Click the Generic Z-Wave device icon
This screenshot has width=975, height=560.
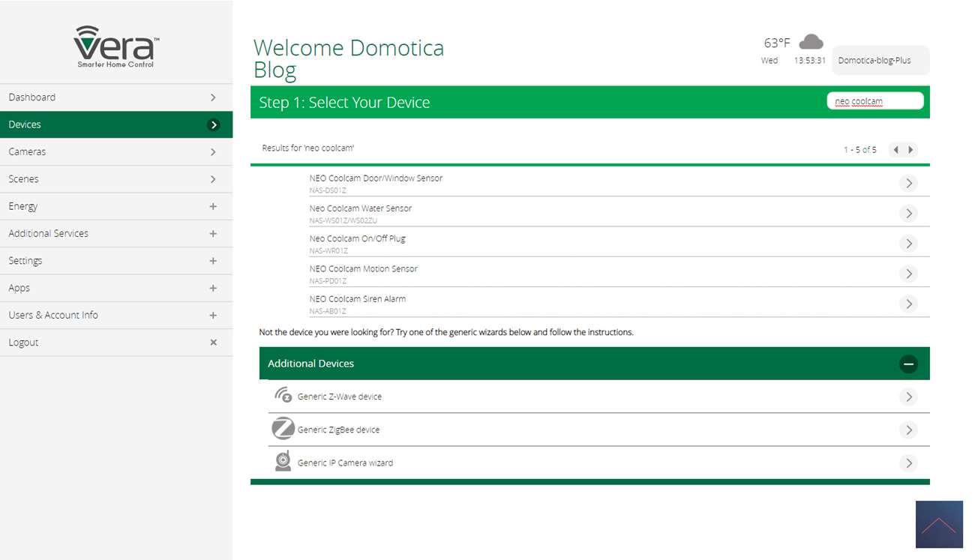[x=283, y=396]
